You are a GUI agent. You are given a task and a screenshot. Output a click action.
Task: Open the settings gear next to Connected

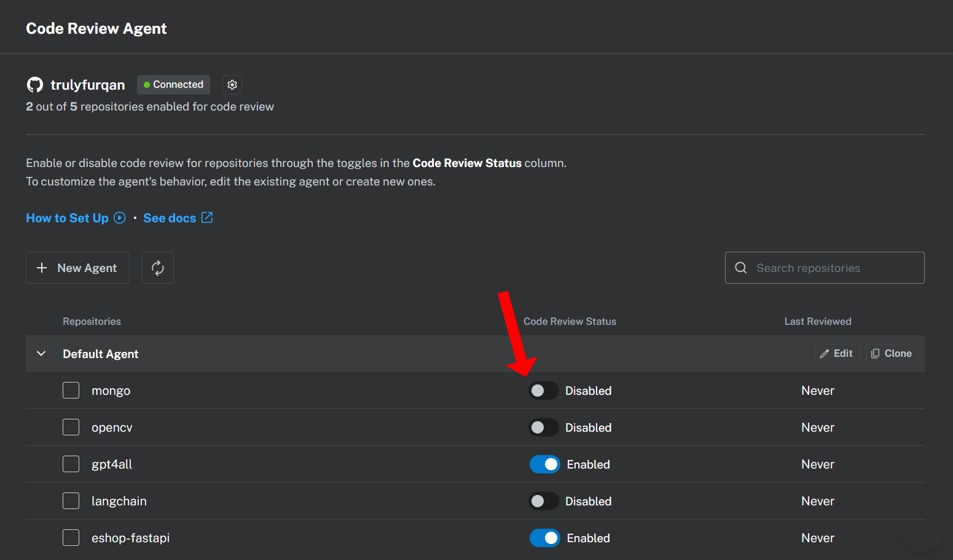(x=232, y=85)
